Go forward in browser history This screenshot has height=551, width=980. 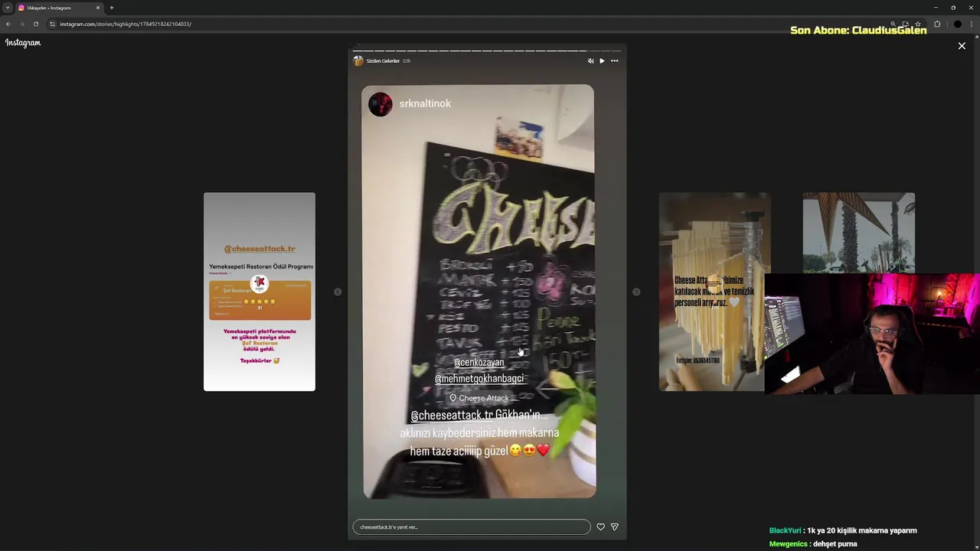click(x=22, y=24)
